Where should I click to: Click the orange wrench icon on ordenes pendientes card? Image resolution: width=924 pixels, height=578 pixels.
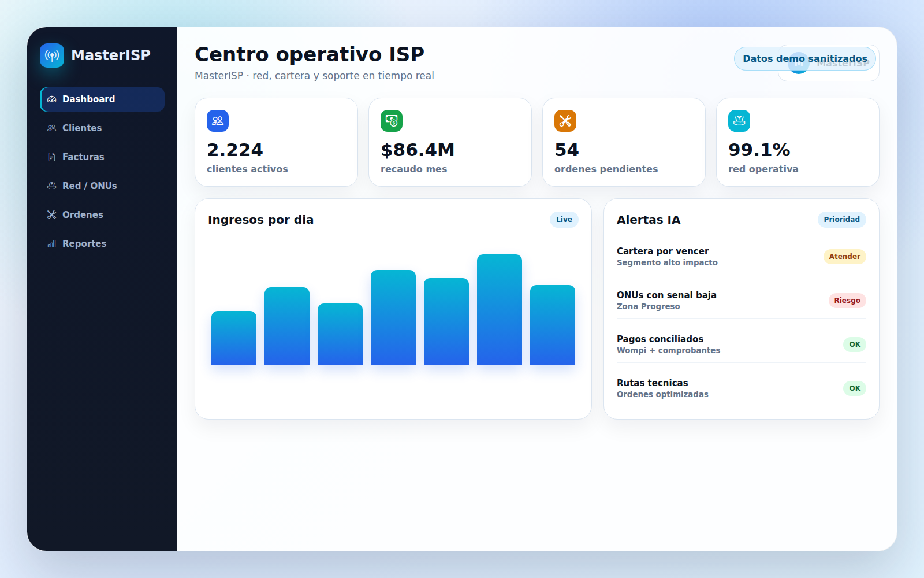(565, 121)
